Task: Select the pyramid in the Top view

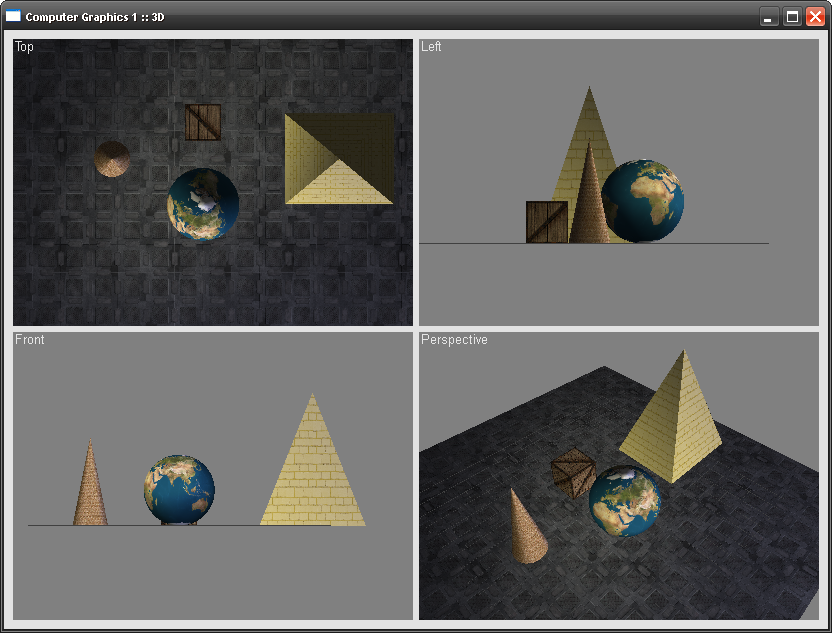Action: tap(340, 159)
